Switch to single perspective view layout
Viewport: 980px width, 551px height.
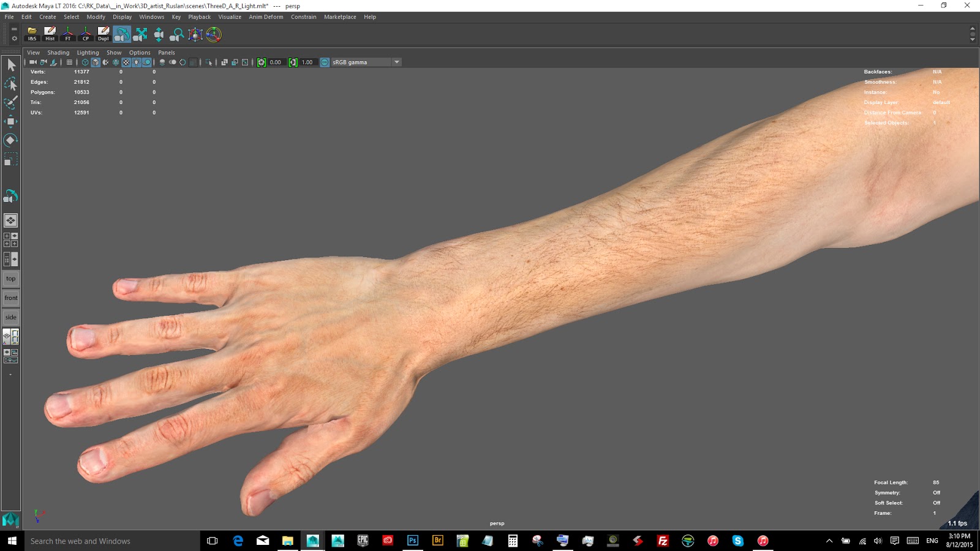(x=11, y=220)
